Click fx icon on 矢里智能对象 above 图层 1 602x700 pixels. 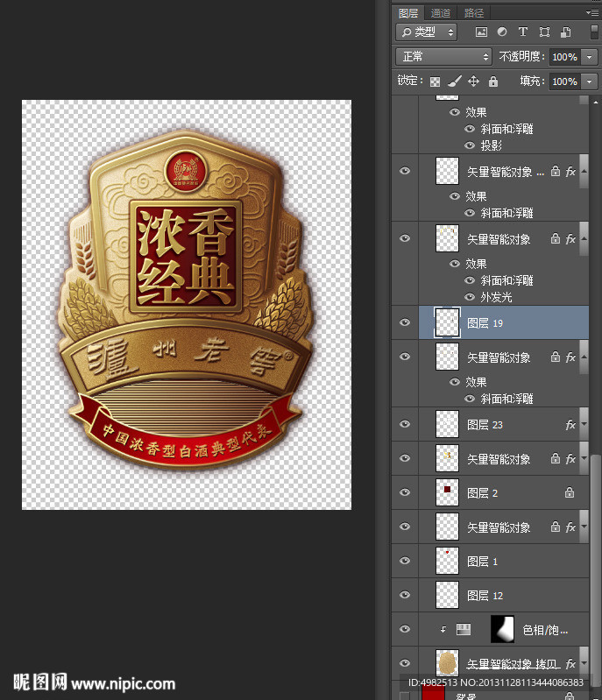coord(570,527)
